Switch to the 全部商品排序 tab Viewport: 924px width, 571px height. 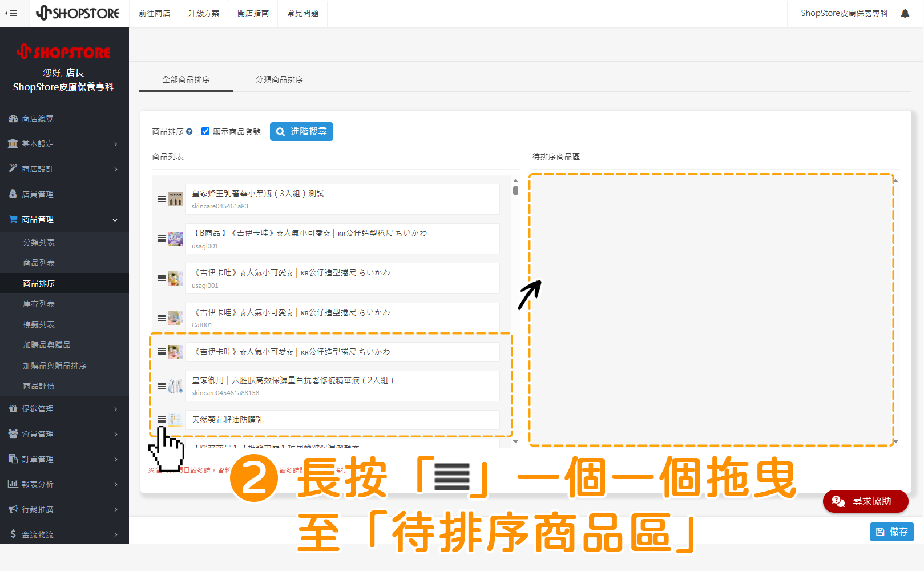tap(186, 79)
